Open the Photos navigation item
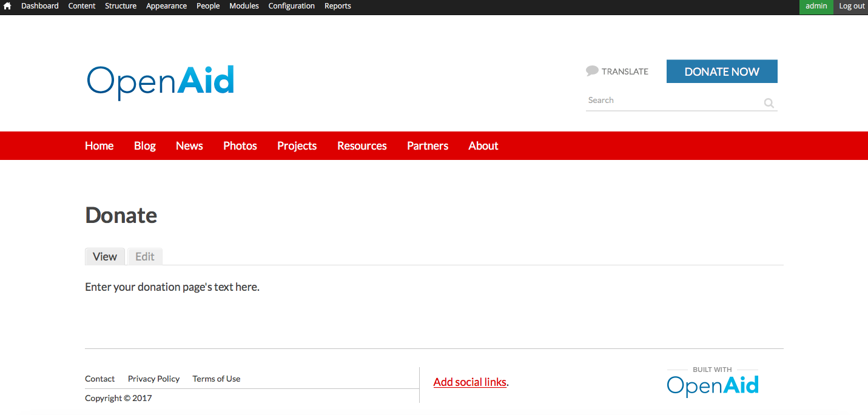Screen dimensions: 868x415 click(240, 146)
